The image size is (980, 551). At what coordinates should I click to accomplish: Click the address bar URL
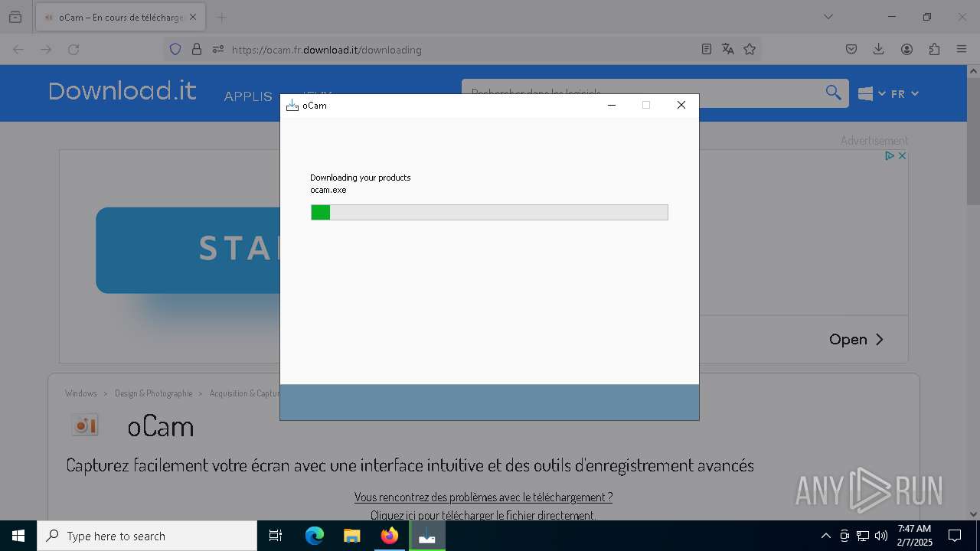(x=326, y=50)
